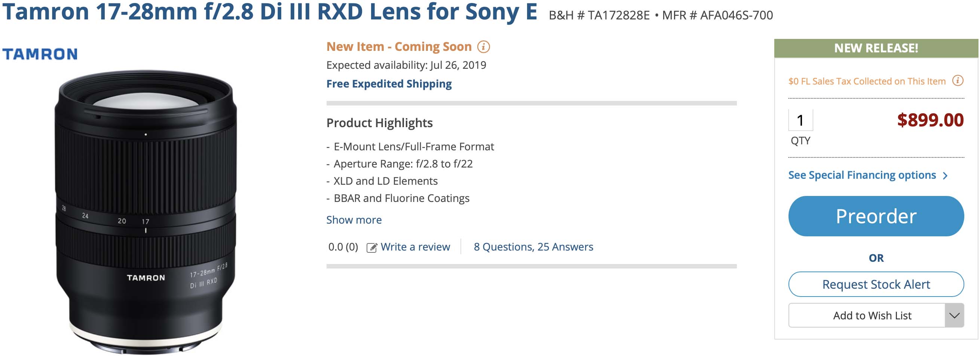This screenshot has width=980, height=356.
Task: Click the Coming Soon info icon
Action: coord(483,47)
